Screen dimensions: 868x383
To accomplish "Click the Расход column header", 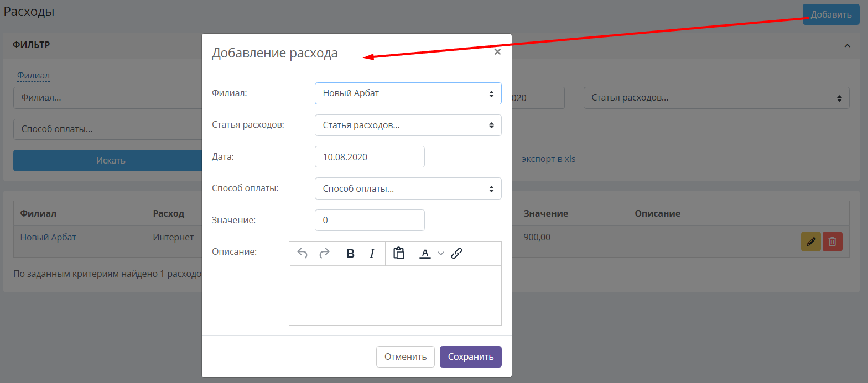I will pyautogui.click(x=169, y=213).
